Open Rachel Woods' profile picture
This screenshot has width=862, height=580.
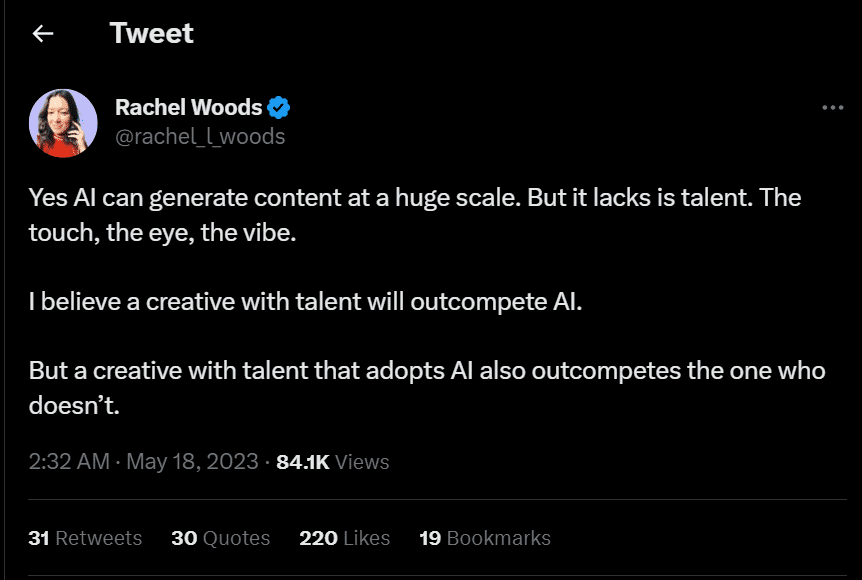(63, 123)
